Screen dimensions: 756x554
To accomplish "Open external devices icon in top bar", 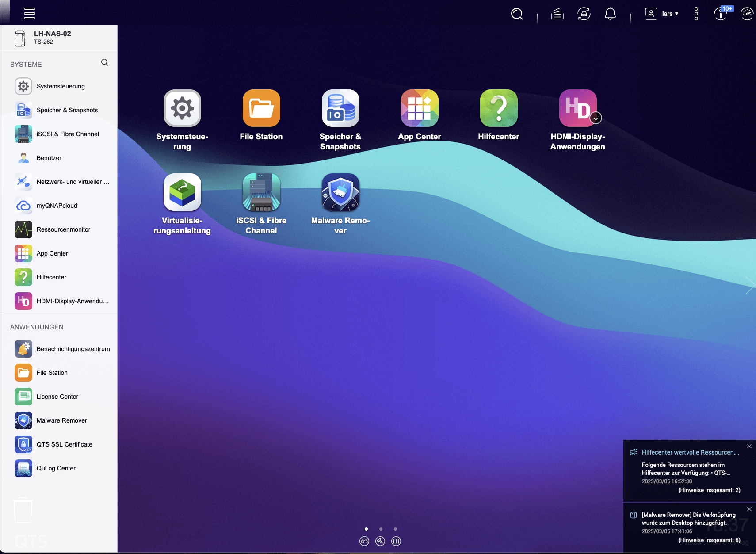I will pos(584,14).
